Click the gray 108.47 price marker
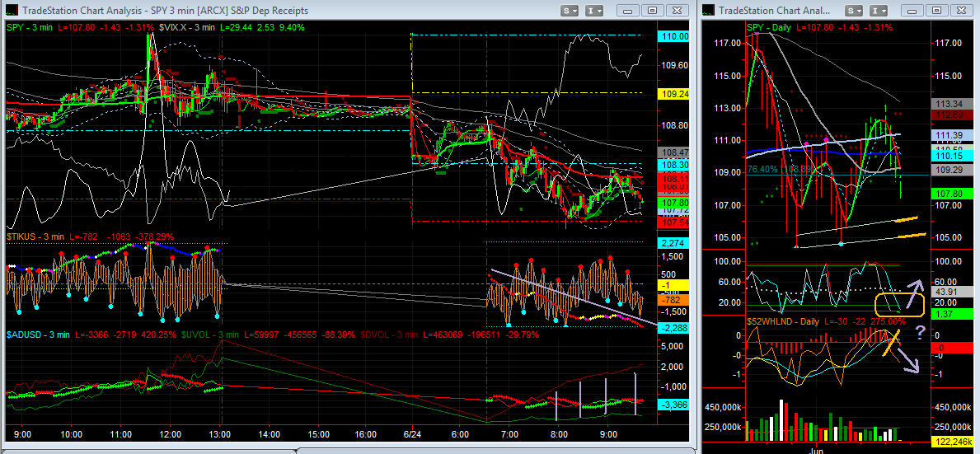This screenshot has width=980, height=454. click(x=673, y=152)
